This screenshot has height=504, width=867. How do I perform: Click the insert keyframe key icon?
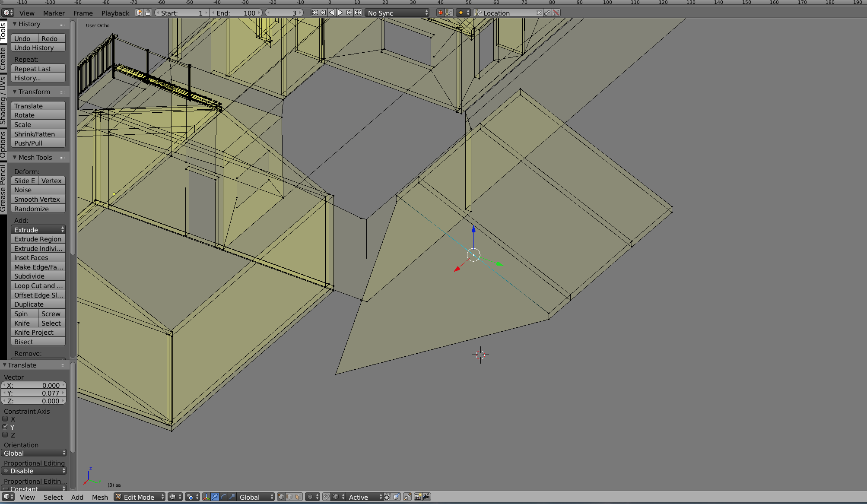(x=548, y=13)
